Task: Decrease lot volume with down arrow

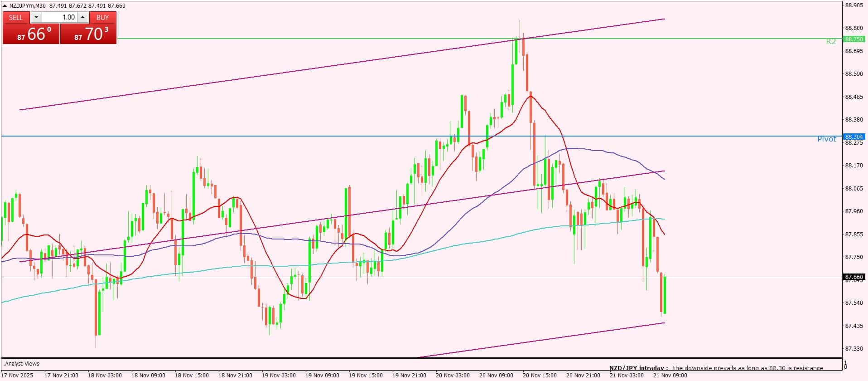Action: tap(36, 17)
